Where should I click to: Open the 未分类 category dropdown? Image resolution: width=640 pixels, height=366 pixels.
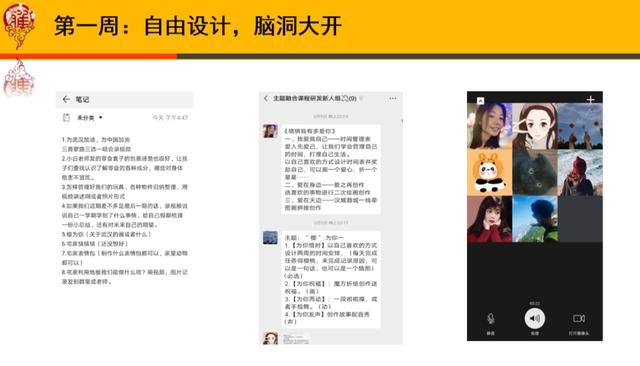(90, 118)
